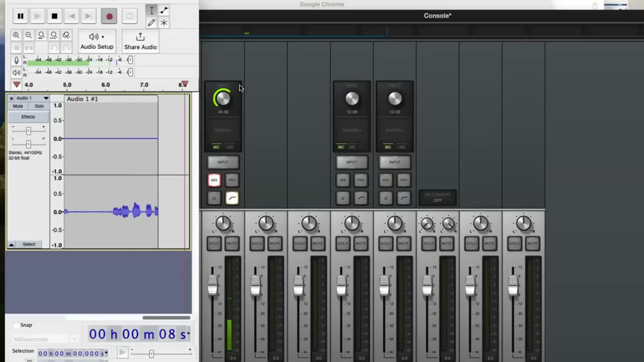
Task: Toggle the low-cut filter on first Console channel
Action: [232, 198]
